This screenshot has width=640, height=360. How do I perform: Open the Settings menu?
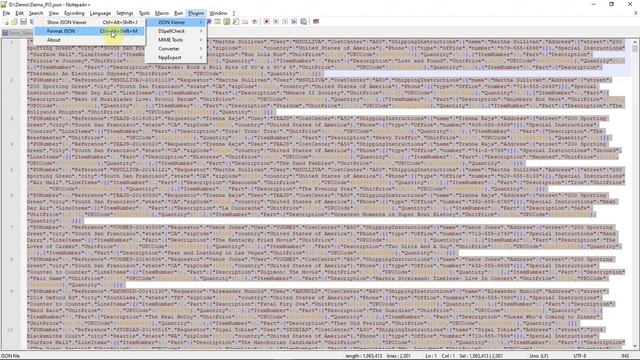pos(124,13)
